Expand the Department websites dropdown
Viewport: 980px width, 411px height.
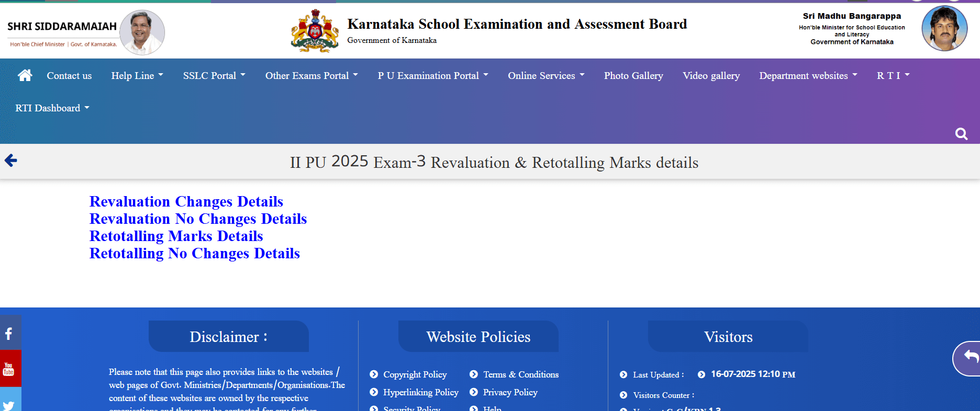(x=808, y=75)
